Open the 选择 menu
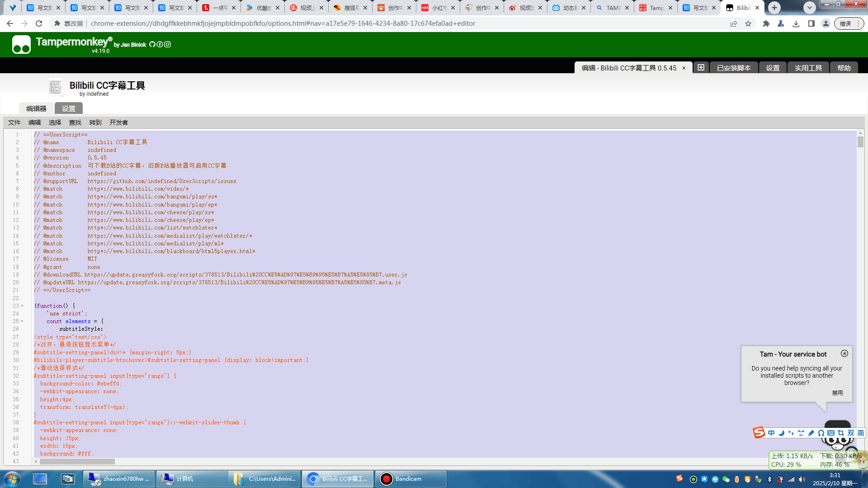This screenshot has height=488, width=868. point(55,122)
